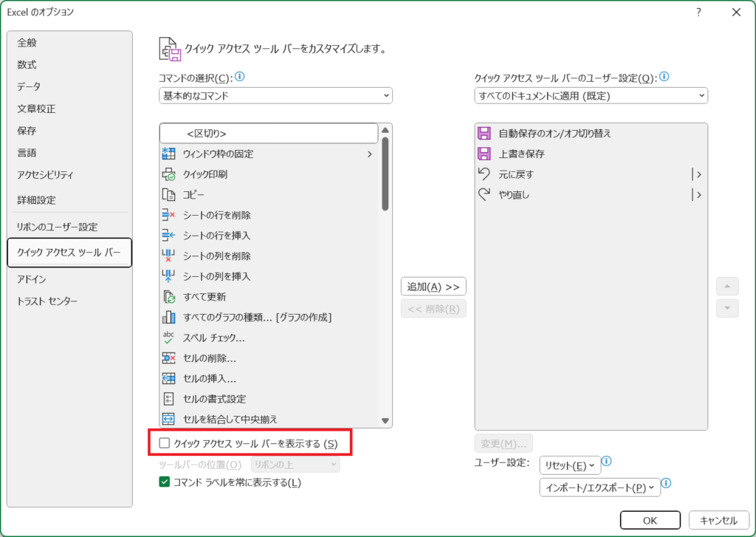
Task: Click the command list scroll-up arrow
Action: tap(385, 130)
